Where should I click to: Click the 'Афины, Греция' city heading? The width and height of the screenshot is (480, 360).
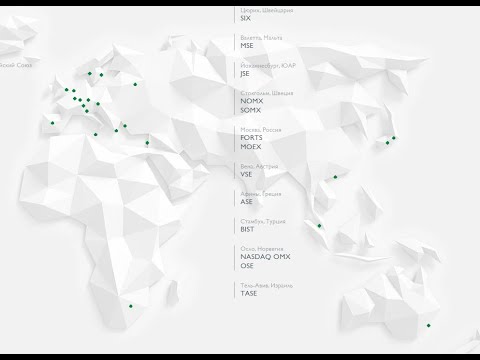click(x=261, y=194)
